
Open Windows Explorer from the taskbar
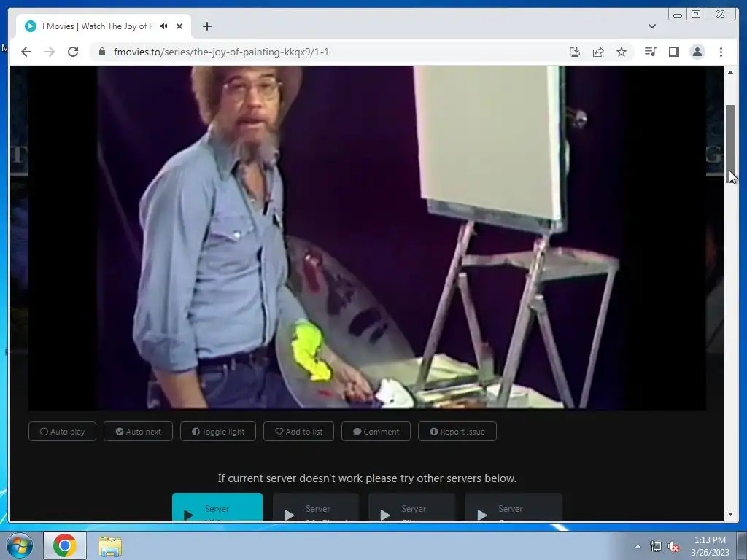coord(110,545)
